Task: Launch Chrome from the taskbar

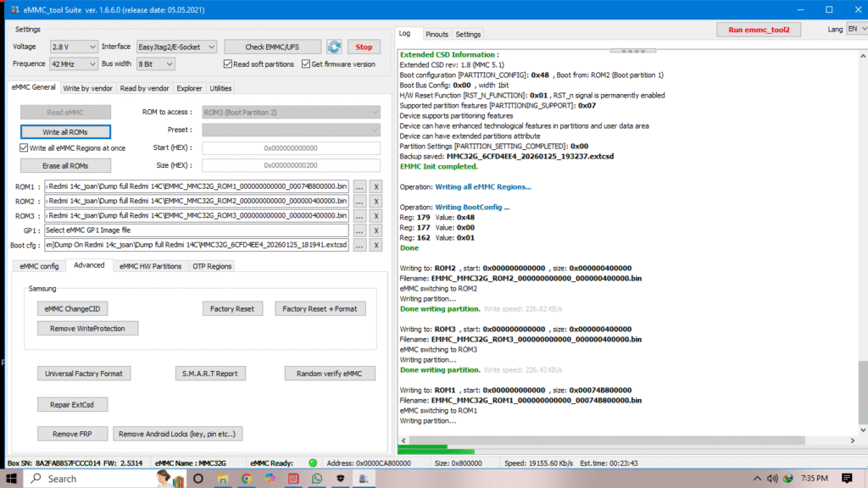Action: (247, 479)
